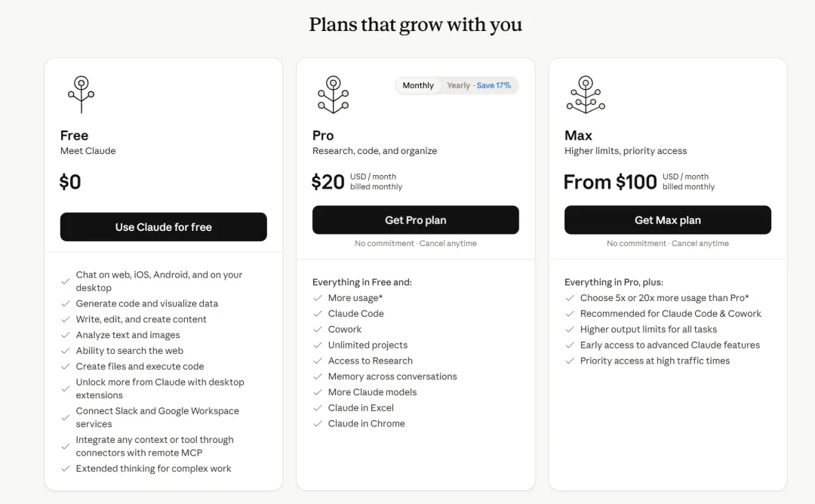This screenshot has width=815, height=504.
Task: Click Choose 5x or 20x more usage text
Action: [x=664, y=298]
